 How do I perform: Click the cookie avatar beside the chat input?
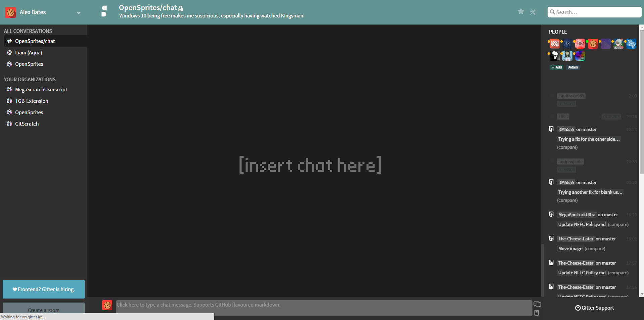[x=107, y=305]
